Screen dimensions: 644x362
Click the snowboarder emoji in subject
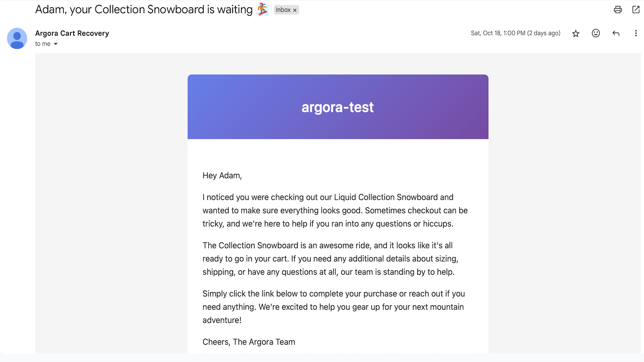click(x=263, y=9)
